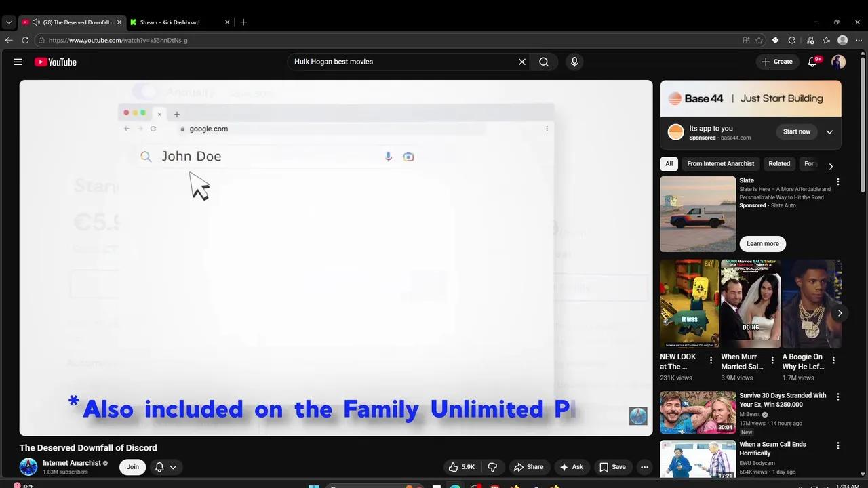
Task: Click the search magnifier button
Action: (x=544, y=62)
